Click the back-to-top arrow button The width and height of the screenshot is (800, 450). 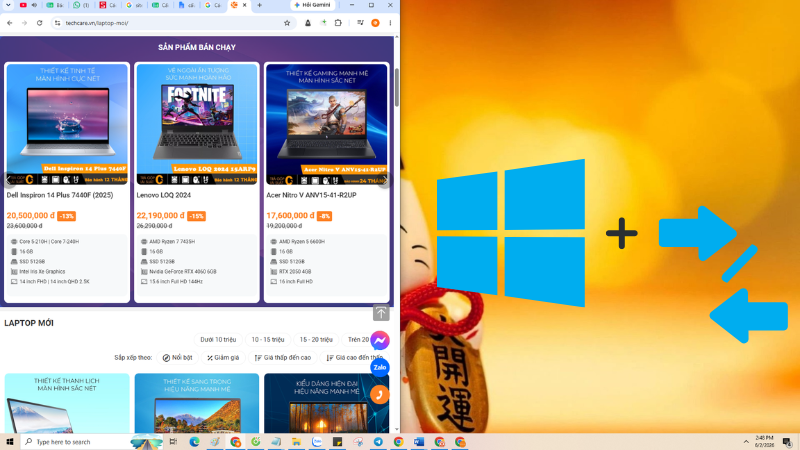pos(381,313)
